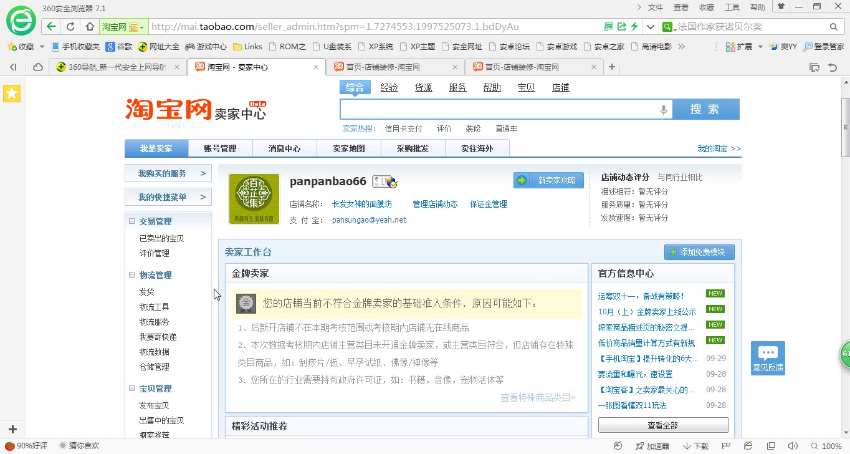Open the 收藏 favorites dropdown arrow
This screenshot has height=454, width=850.
[x=42, y=47]
